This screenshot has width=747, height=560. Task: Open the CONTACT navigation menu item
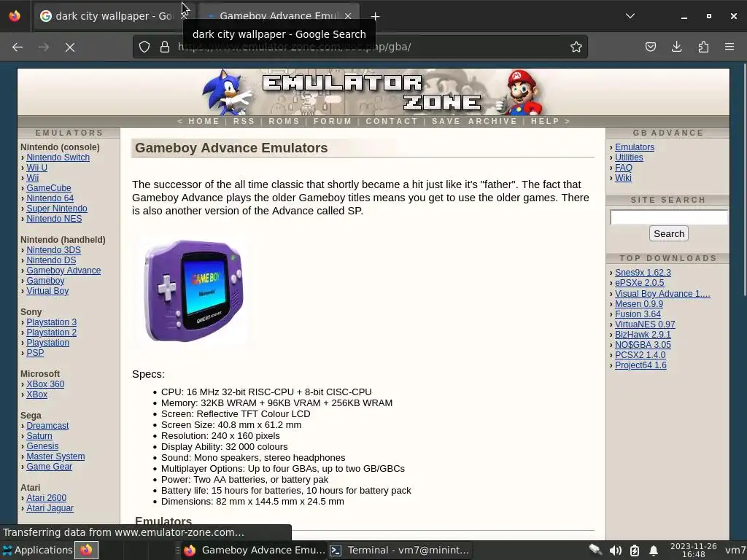point(392,121)
